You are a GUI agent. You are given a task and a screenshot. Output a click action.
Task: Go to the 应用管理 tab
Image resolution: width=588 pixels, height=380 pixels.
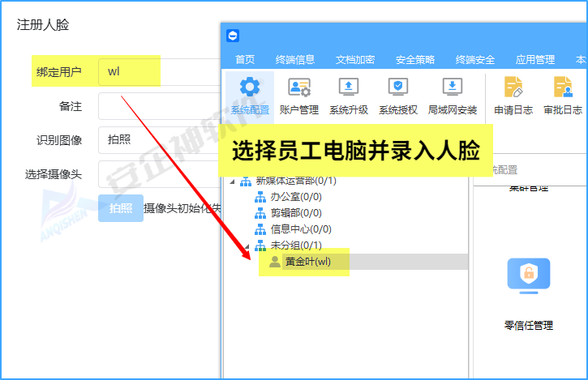coord(535,60)
